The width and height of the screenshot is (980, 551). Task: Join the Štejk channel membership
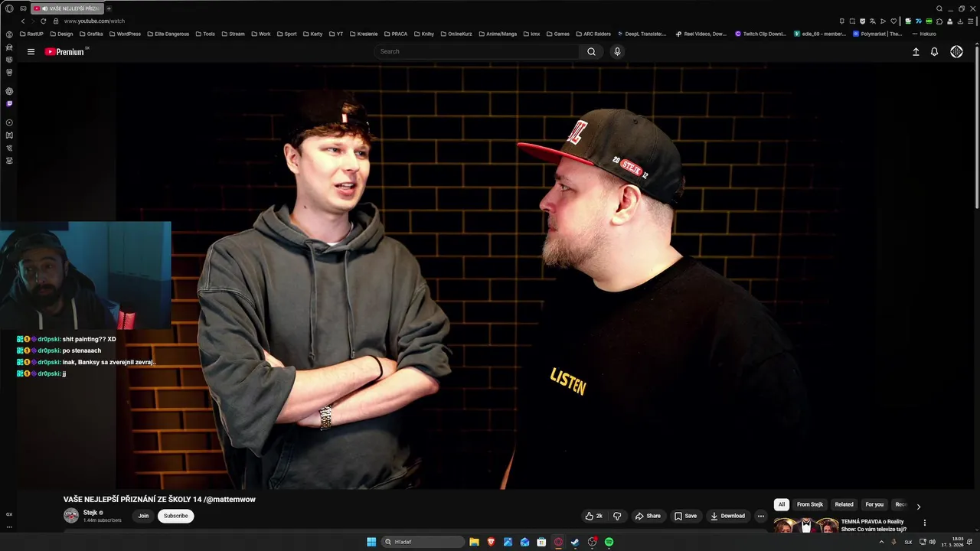143,516
